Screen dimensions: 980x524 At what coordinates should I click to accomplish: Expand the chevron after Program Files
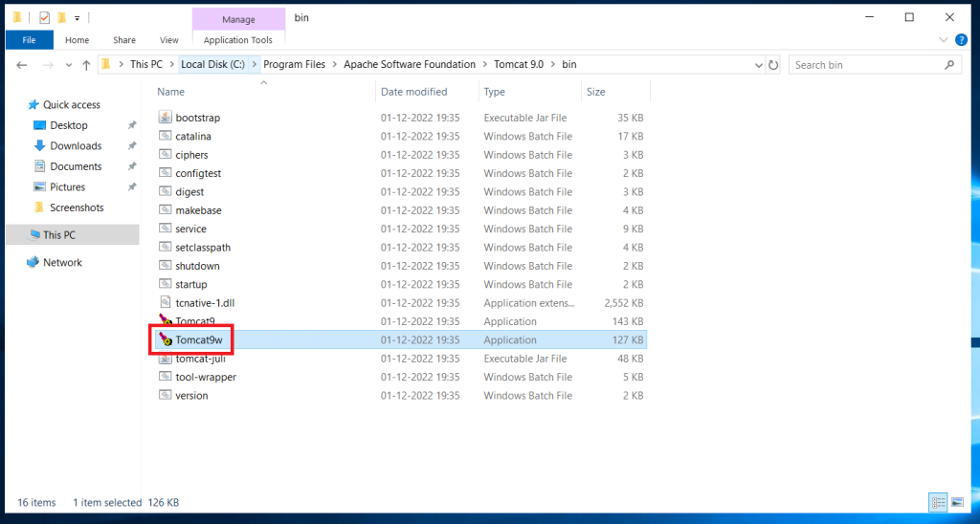335,64
